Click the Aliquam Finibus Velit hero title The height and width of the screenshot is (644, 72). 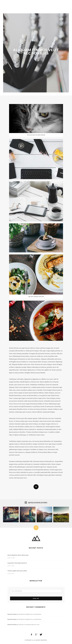click(36, 51)
